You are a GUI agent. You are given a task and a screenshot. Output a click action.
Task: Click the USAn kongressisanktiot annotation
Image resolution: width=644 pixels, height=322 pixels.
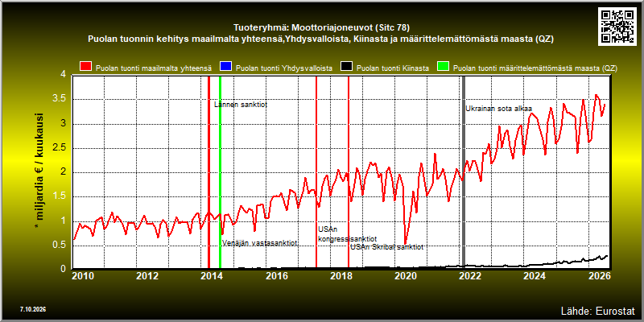348,234
